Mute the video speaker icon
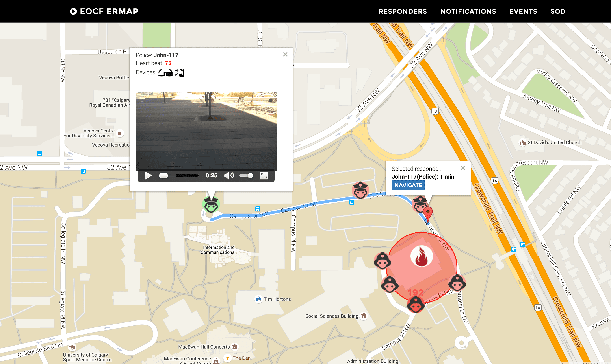 click(x=229, y=176)
